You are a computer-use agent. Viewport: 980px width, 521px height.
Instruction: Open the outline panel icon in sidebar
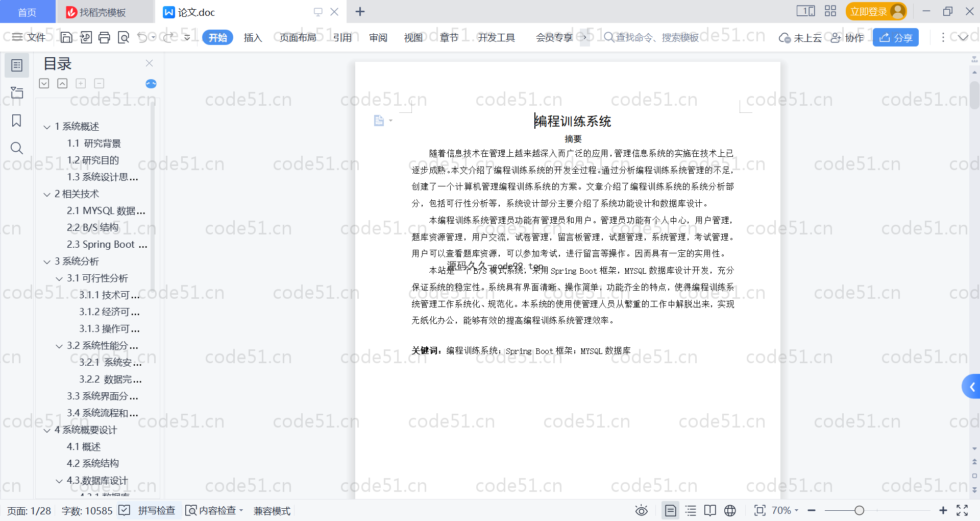17,65
